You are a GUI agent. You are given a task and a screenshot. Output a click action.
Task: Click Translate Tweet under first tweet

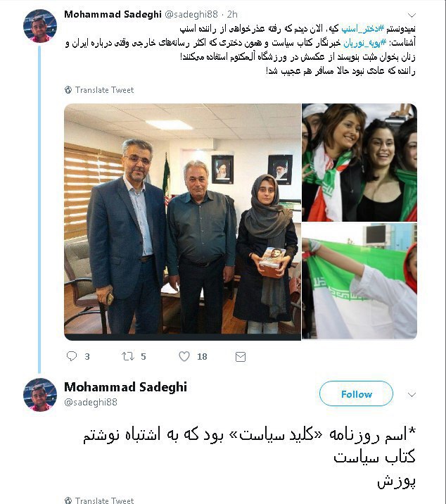(104, 90)
